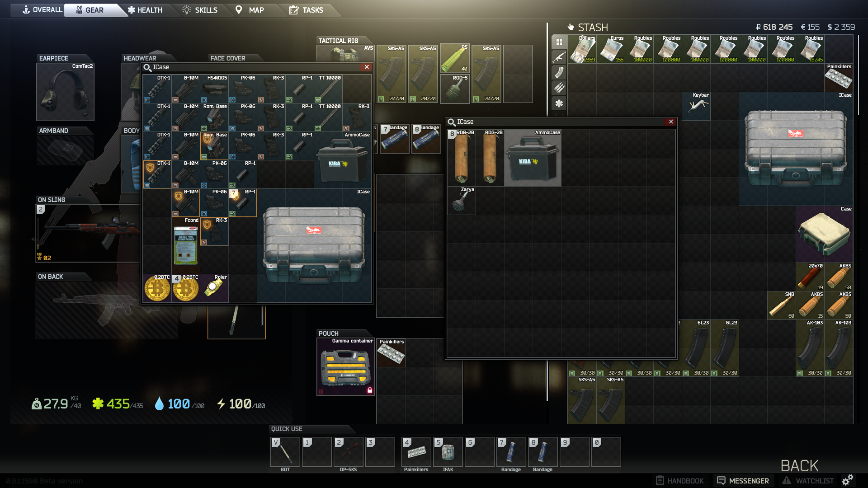
Task: Select the Zarya grenade in the second ICase
Action: (x=461, y=201)
